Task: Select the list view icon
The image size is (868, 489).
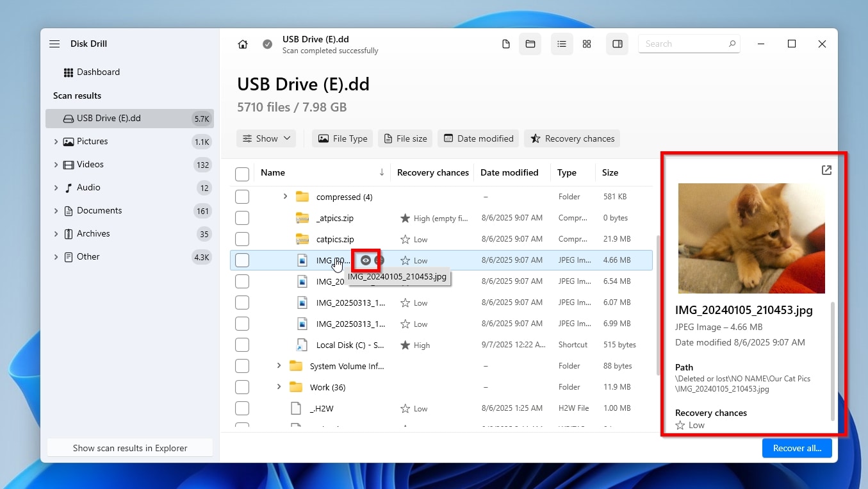Action: (562, 44)
